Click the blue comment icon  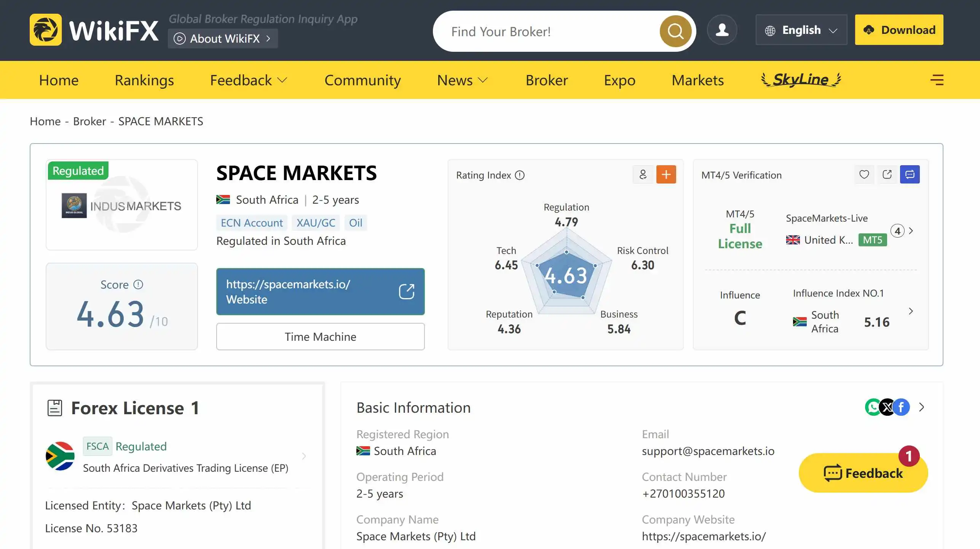(x=910, y=174)
